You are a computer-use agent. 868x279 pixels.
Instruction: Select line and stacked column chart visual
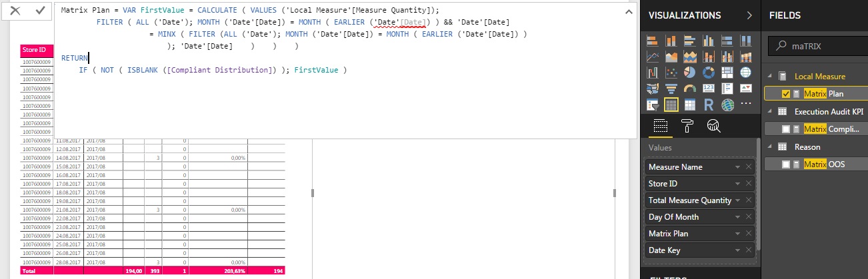pyautogui.click(x=709, y=57)
